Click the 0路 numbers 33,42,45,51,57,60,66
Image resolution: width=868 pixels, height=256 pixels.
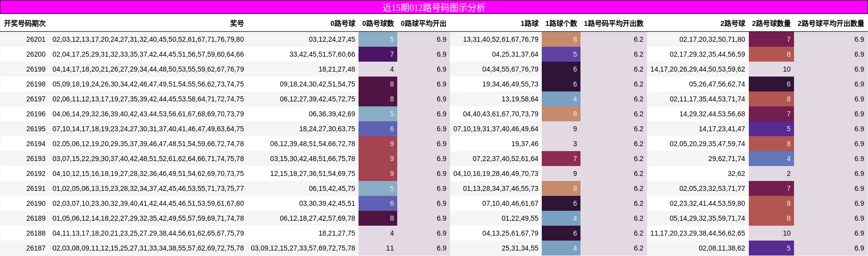pos(323,54)
